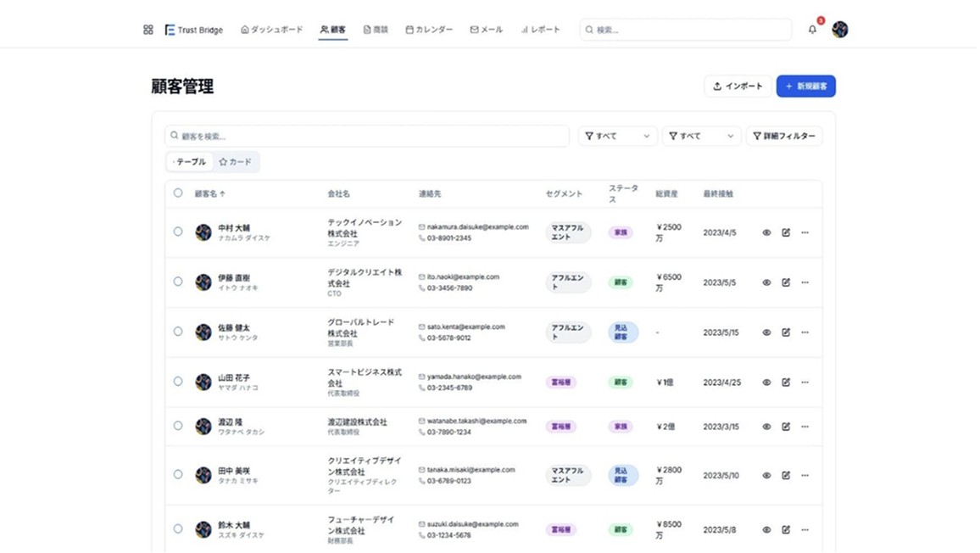The image size is (980, 553).
Task: Check the select-all header checkbox
Action: click(x=178, y=193)
